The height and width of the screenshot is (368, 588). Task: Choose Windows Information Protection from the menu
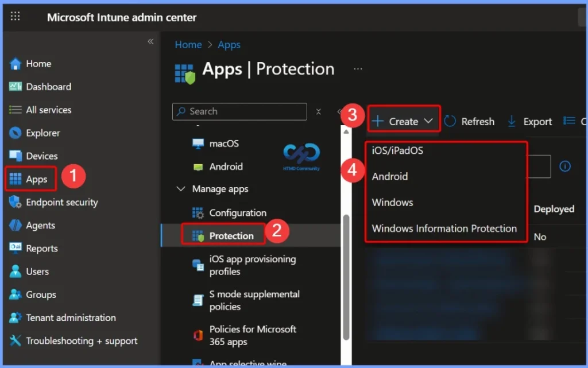pyautogui.click(x=446, y=228)
